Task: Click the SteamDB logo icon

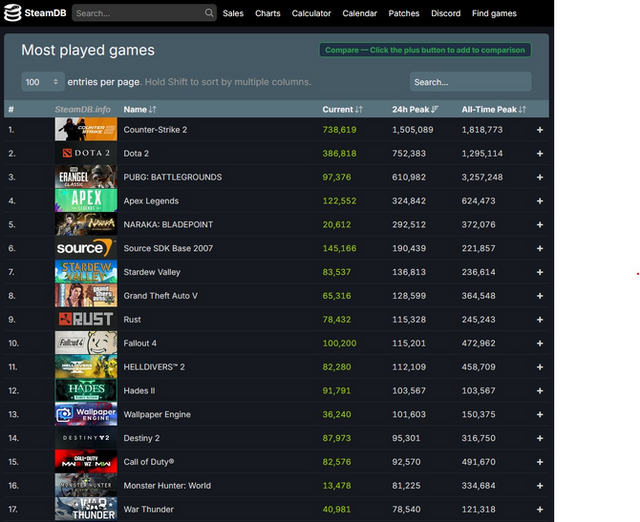Action: coord(13,13)
